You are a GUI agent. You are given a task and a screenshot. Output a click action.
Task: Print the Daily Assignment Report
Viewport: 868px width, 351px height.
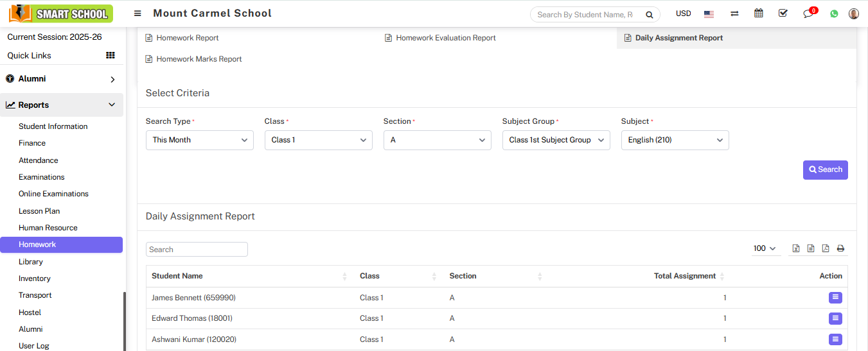click(840, 249)
